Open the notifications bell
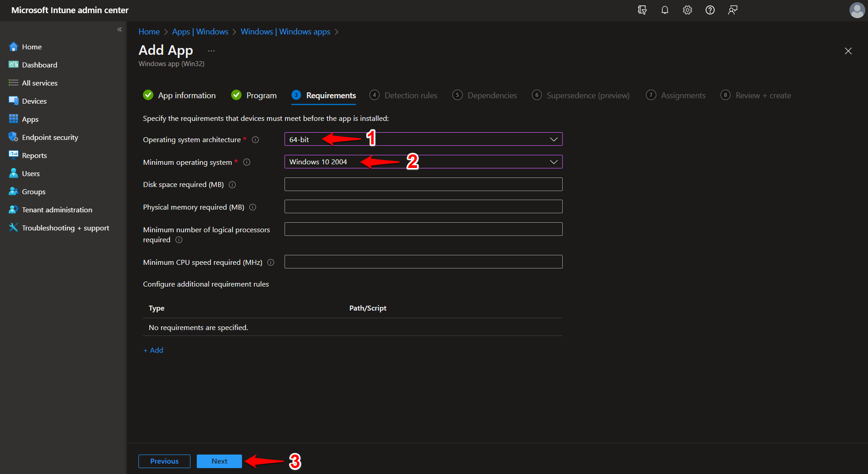Viewport: 868px width, 474px height. pos(664,10)
